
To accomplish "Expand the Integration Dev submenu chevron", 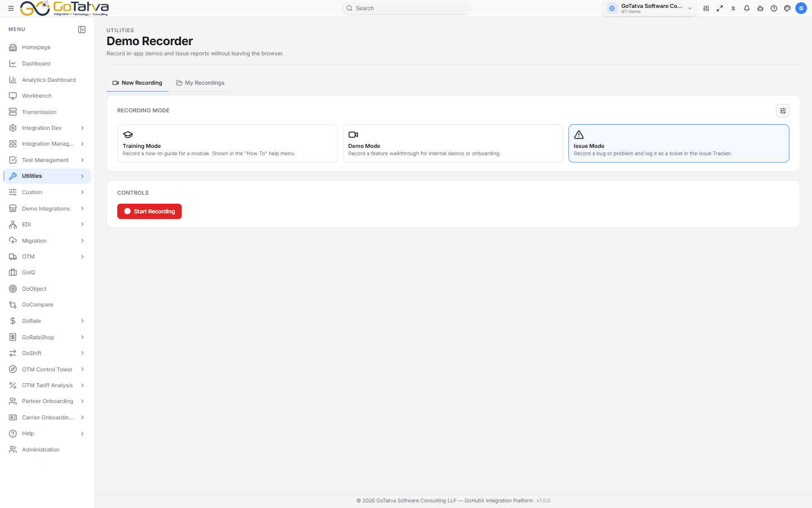I will coord(82,128).
